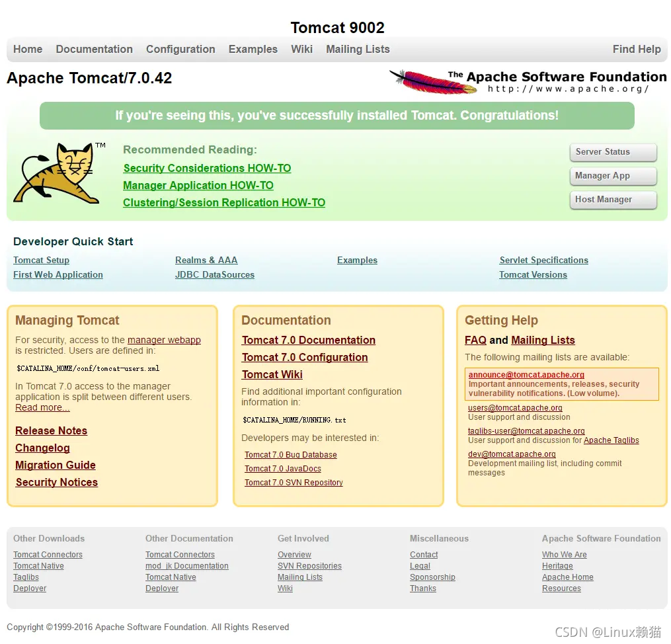Open First Web Application link
671x644 pixels.
[58, 274]
